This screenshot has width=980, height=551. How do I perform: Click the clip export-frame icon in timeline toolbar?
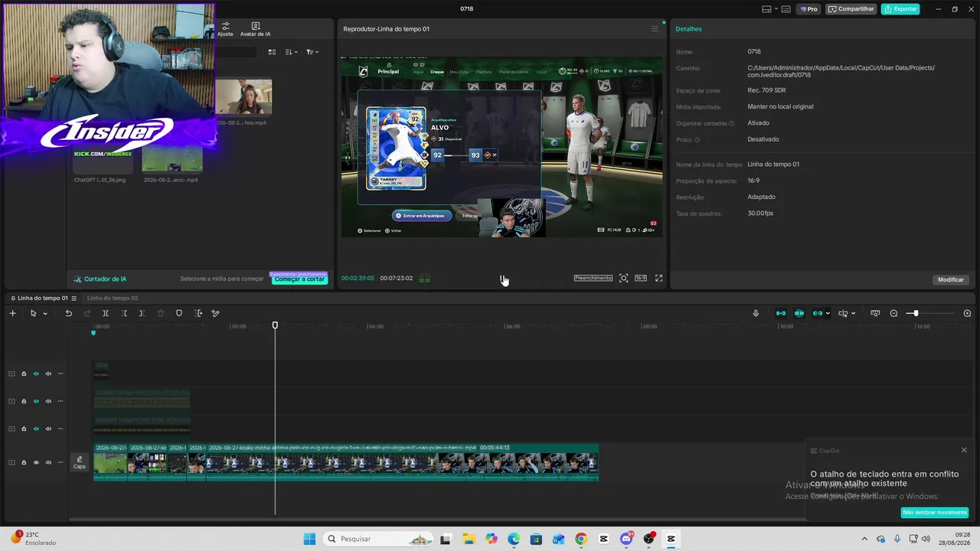click(x=198, y=313)
